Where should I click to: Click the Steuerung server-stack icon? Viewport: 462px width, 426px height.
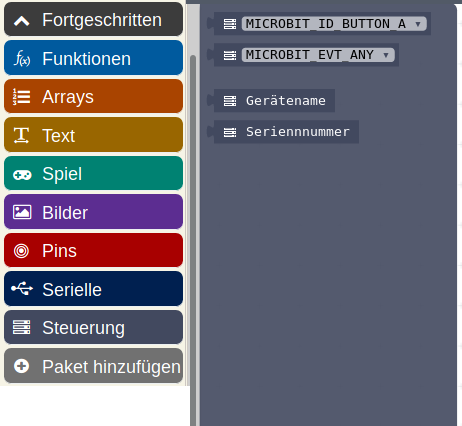click(x=21, y=327)
